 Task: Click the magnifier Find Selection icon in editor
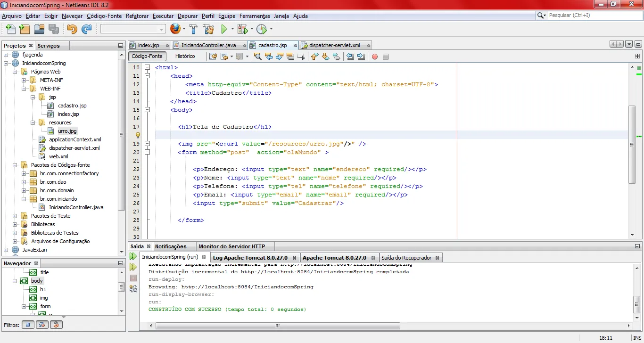coord(257,57)
